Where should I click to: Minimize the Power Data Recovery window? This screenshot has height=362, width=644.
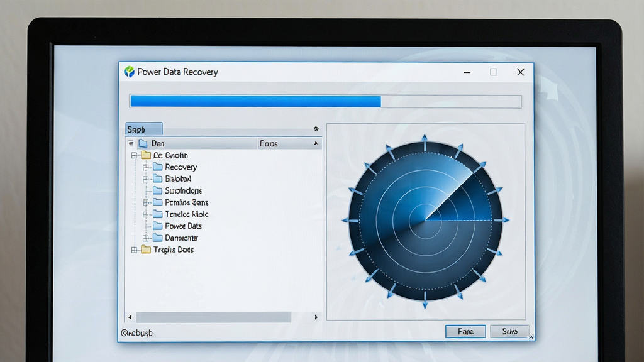coord(467,72)
